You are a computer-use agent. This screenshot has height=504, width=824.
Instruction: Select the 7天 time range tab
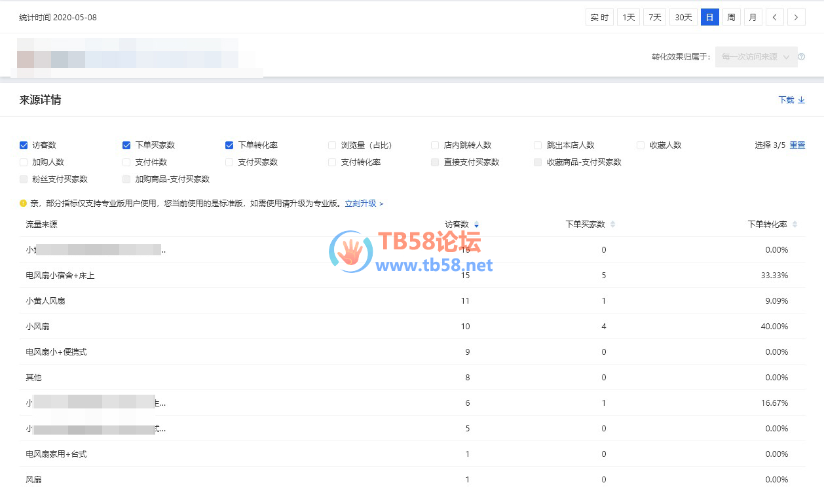point(654,18)
